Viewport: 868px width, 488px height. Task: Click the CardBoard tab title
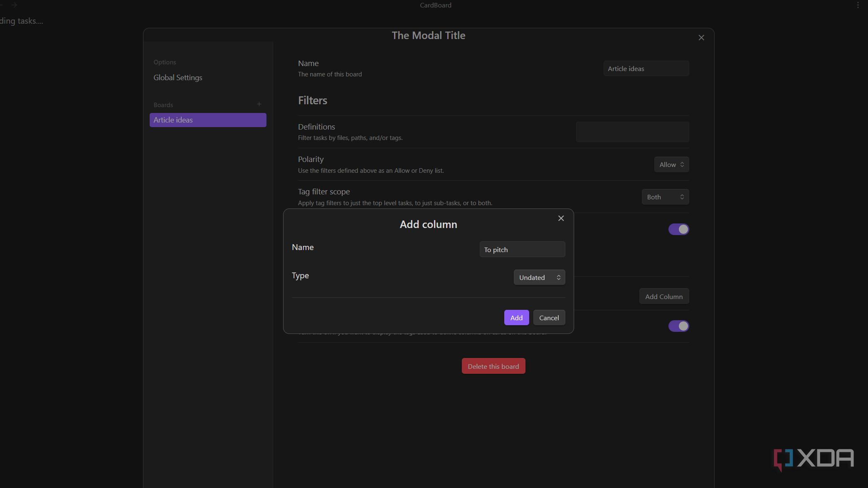[x=435, y=5]
